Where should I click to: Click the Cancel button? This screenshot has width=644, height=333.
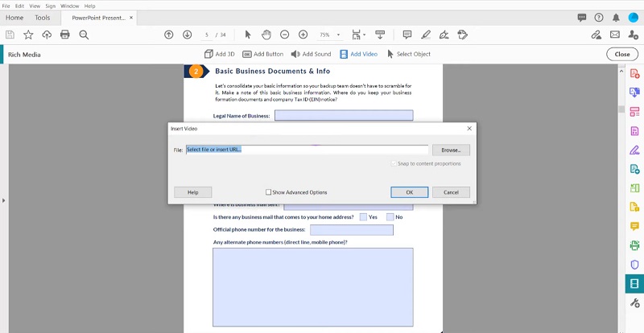click(451, 192)
